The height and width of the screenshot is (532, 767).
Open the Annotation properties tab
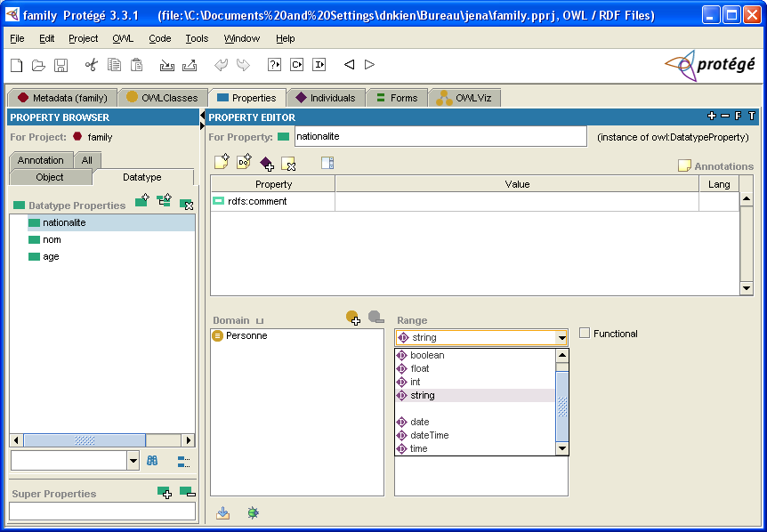tap(41, 160)
